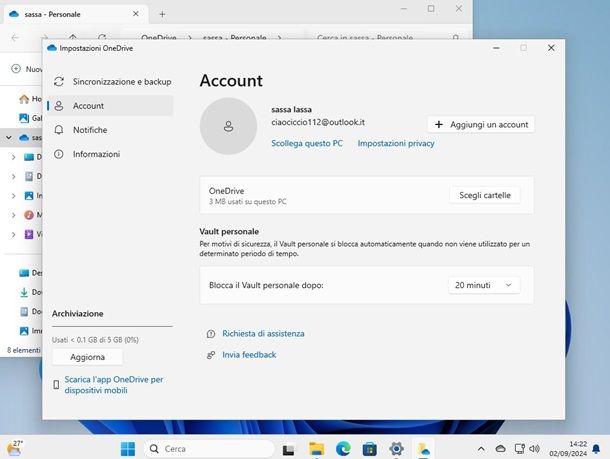Open Task View from the taskbar
610x459 pixels.
[288, 449]
